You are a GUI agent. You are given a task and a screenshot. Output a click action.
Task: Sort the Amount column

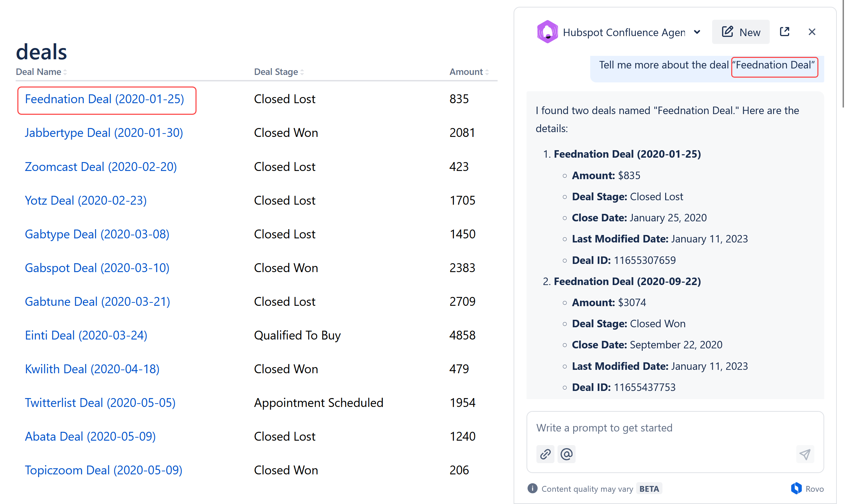tap(487, 72)
